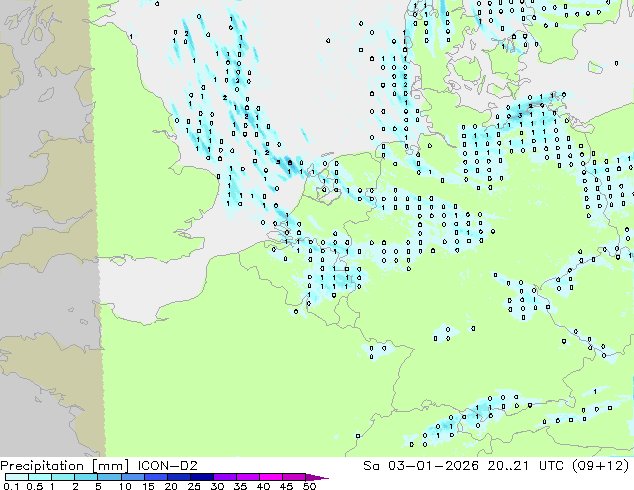Click the above-50 mm legend arrow tip
Viewport: 634px width, 490px height.
coord(317,477)
